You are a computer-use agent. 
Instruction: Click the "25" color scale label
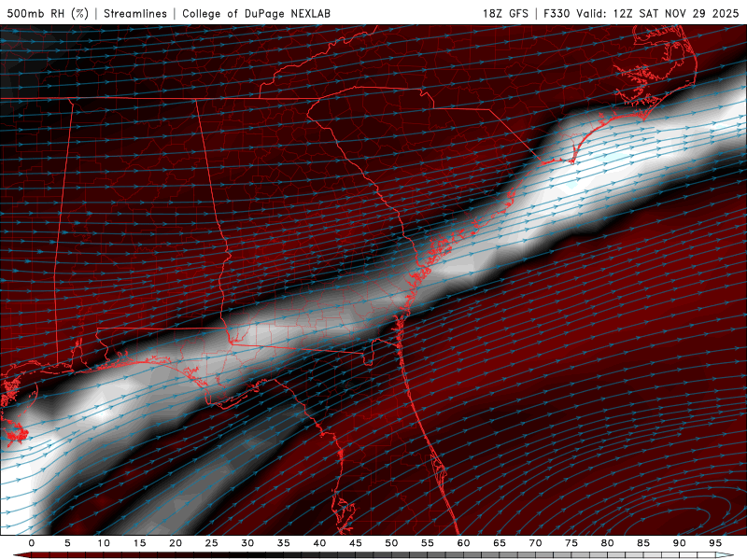click(x=212, y=543)
